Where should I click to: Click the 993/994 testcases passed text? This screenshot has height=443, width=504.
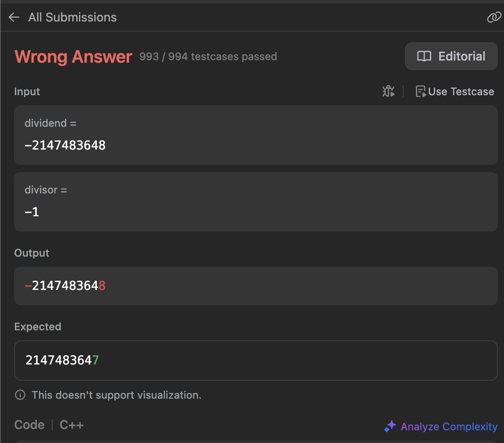tap(208, 56)
